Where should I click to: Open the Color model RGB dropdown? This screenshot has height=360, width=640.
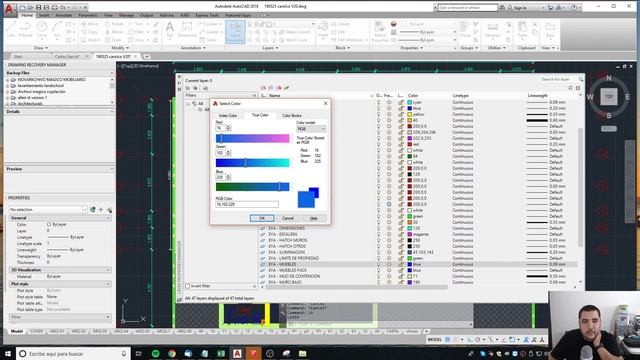pos(311,129)
